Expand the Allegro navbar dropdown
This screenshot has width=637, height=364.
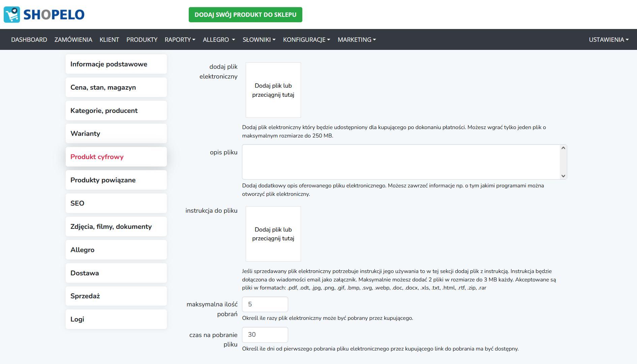pos(219,39)
